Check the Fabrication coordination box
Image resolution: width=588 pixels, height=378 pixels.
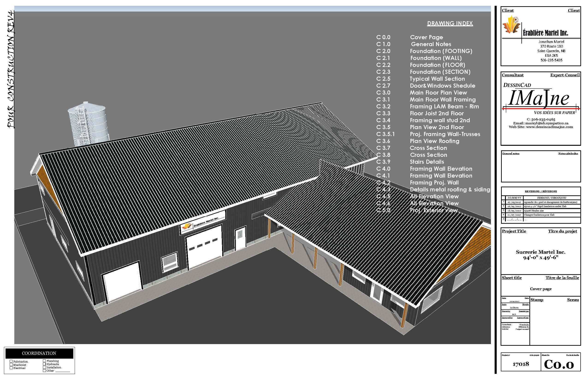pos(11,361)
